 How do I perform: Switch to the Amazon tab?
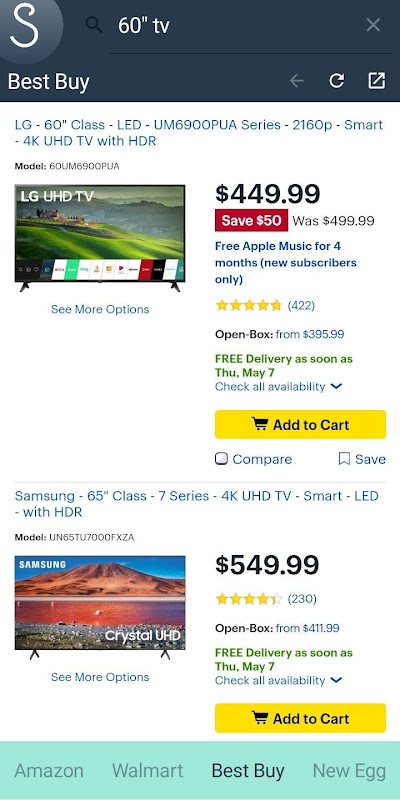click(x=49, y=770)
